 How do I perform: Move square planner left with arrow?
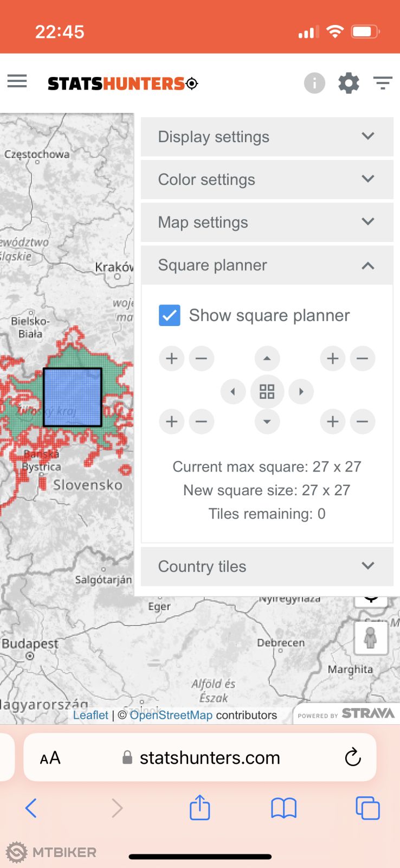[x=233, y=392]
